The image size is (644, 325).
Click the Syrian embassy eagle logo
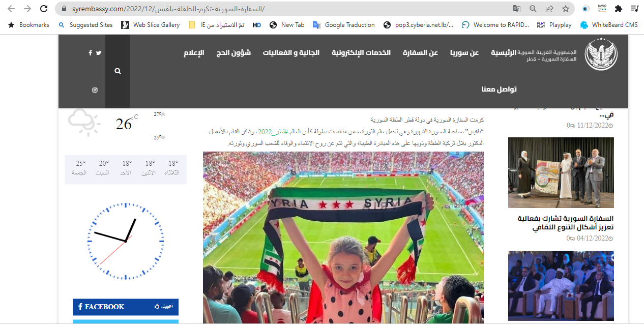601,53
